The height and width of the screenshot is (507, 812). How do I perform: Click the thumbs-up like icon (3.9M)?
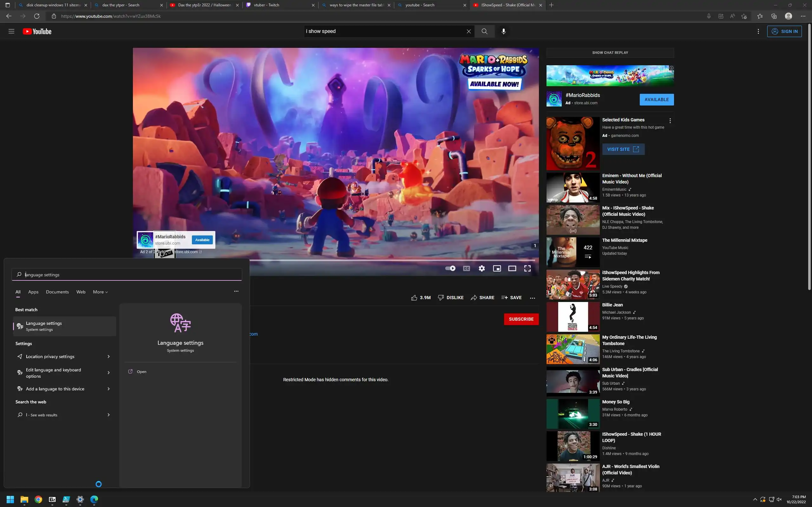tap(414, 298)
